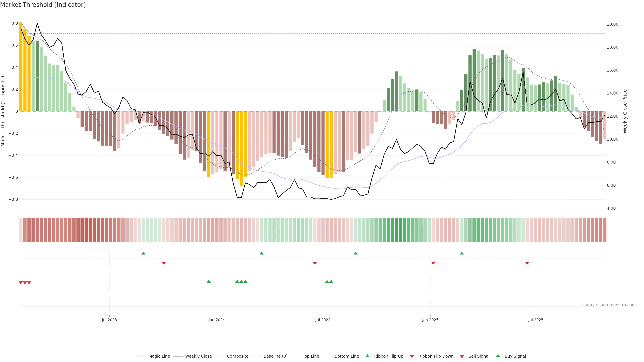This screenshot has height=362, width=644.
Task: Click darkest green cell in color ribbon
Action: pyautogui.click(x=396, y=230)
